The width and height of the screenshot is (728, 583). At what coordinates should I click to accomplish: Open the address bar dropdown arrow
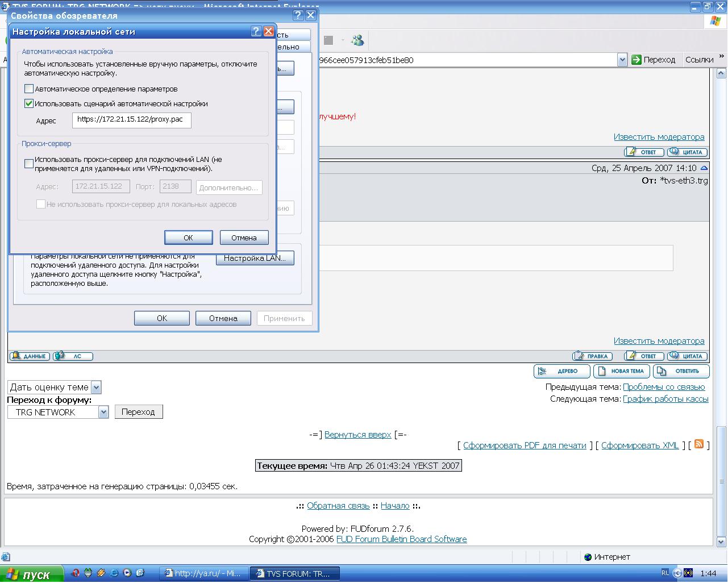click(622, 60)
